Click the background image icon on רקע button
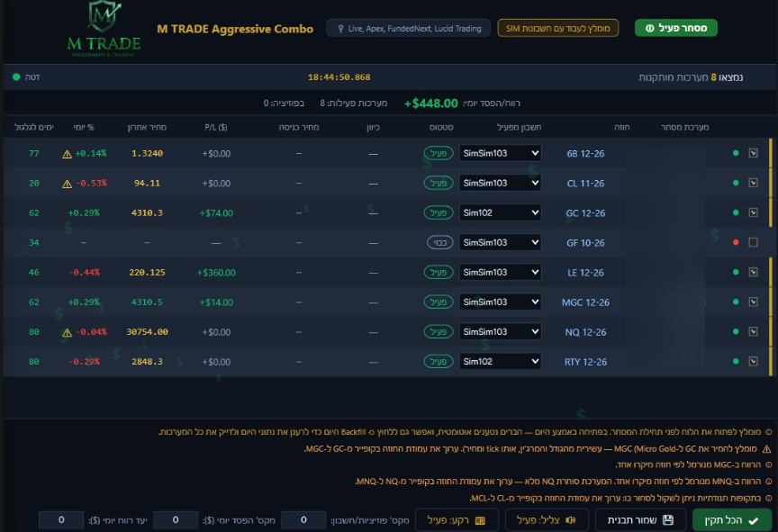Screen dimensions: 778x532 click(x=480, y=520)
